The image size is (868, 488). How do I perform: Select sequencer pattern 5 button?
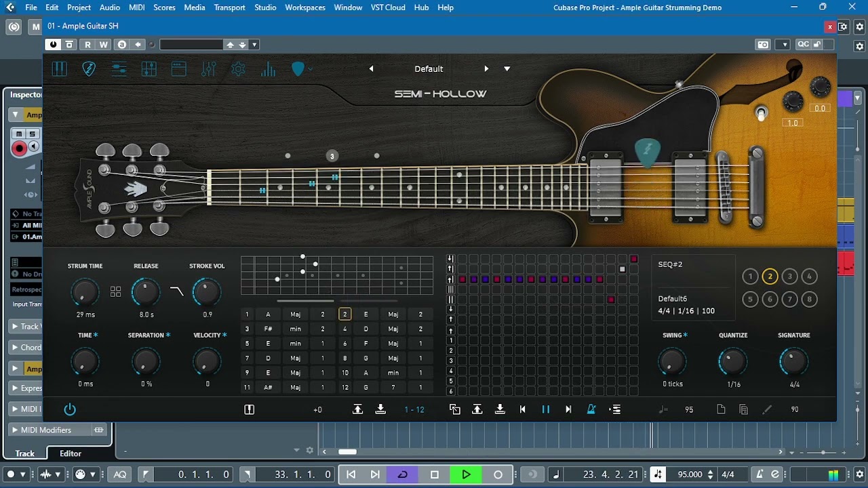[x=750, y=299]
